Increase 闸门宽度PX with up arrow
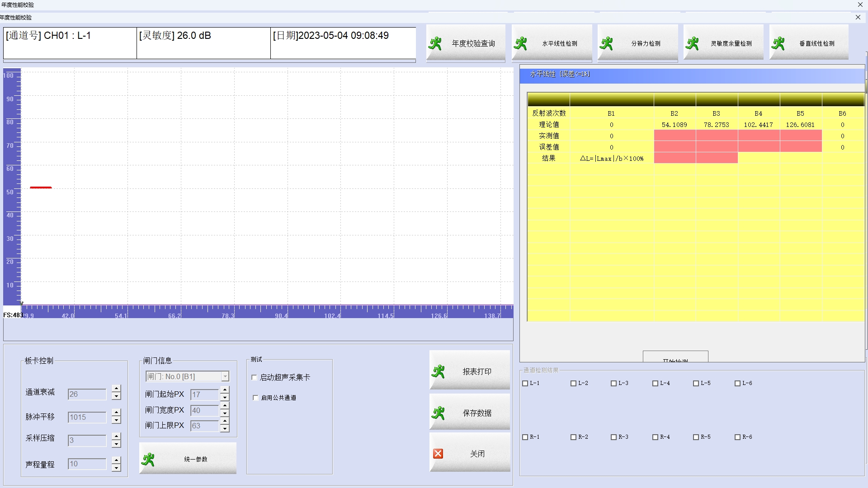 pyautogui.click(x=225, y=405)
